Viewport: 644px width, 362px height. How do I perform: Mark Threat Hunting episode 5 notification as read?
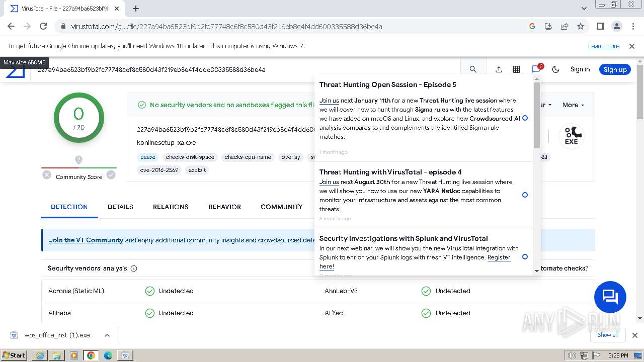[525, 118]
